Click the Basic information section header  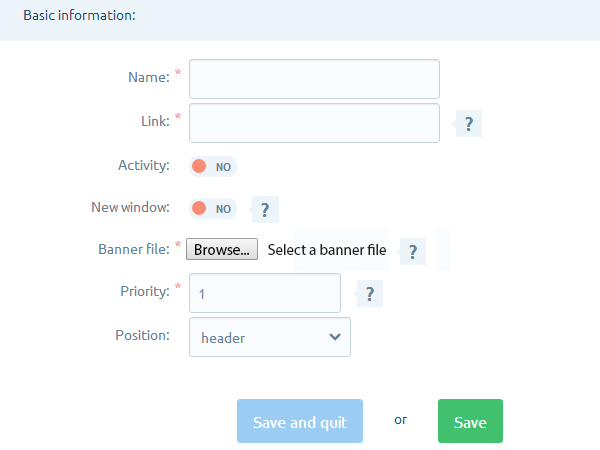click(x=80, y=15)
